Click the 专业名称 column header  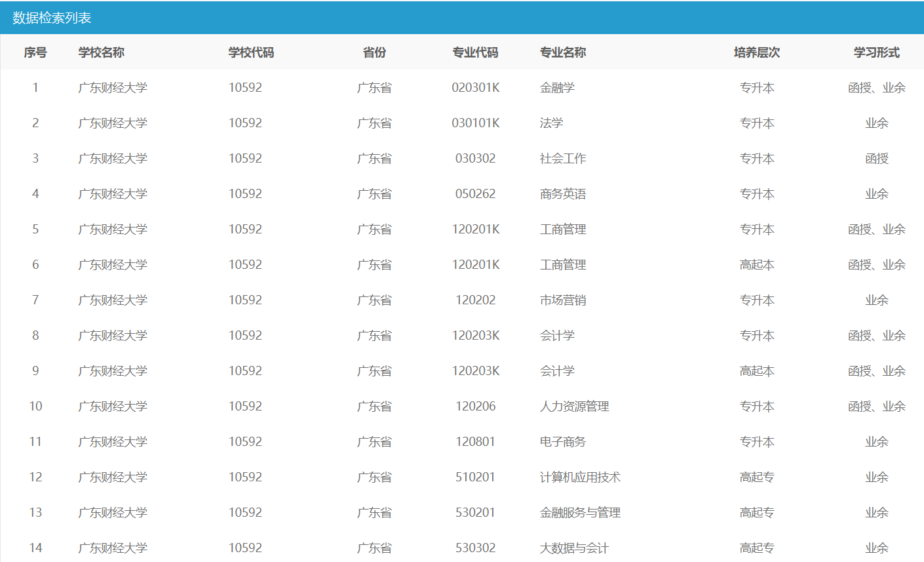coord(563,52)
